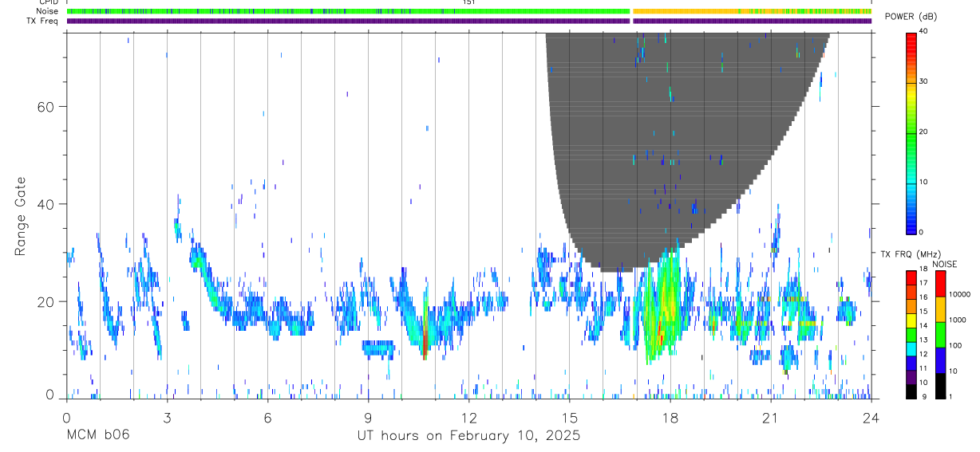Select the "POWER (dB)" legend title

click(911, 17)
